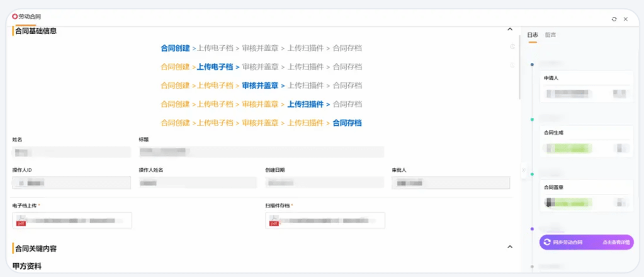The height and width of the screenshot is (277, 644).
Task: Click the refresh icon in the title bar
Action: click(x=614, y=19)
